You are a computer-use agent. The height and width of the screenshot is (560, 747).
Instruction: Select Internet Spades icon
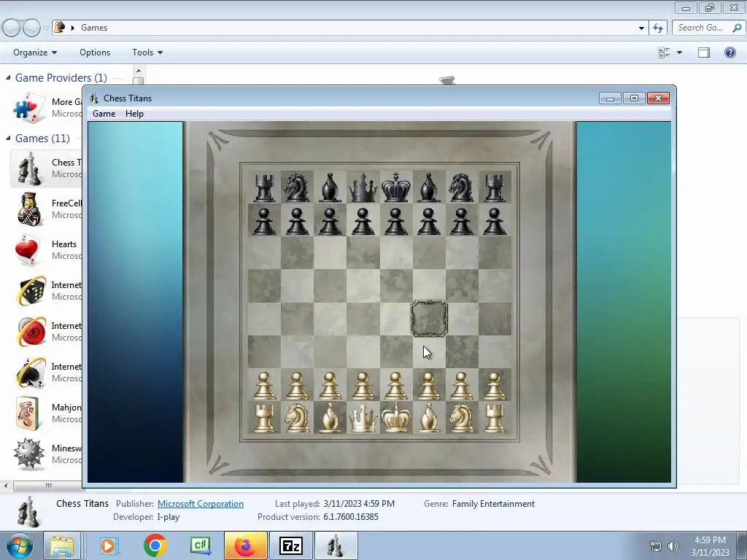pyautogui.click(x=31, y=373)
